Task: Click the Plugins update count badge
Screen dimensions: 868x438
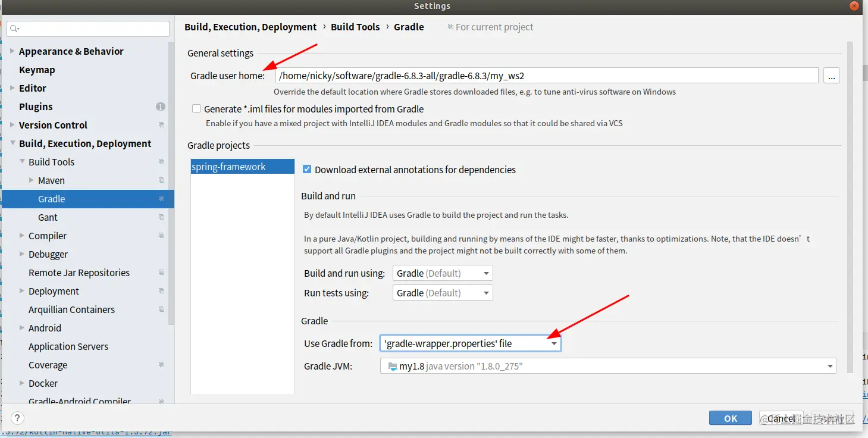Action: tap(161, 107)
